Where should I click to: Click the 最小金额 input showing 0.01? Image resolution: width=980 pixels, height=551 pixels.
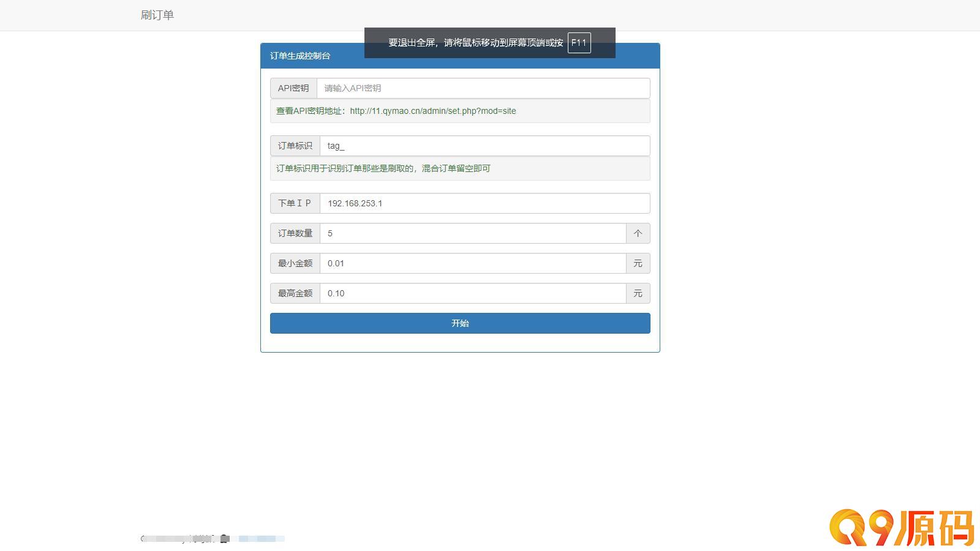[x=473, y=263]
